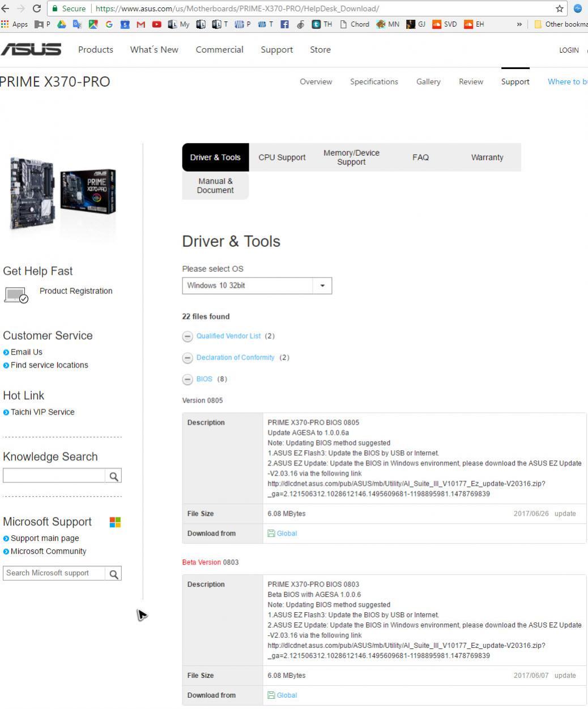Open the My bookmark in bookmarks bar
Image resolution: width=588 pixels, height=709 pixels.
(x=179, y=24)
